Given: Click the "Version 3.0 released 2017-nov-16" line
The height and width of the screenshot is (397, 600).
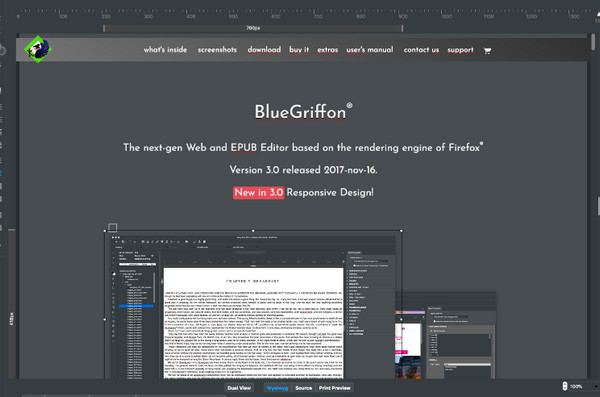Looking at the screenshot, I should [303, 170].
